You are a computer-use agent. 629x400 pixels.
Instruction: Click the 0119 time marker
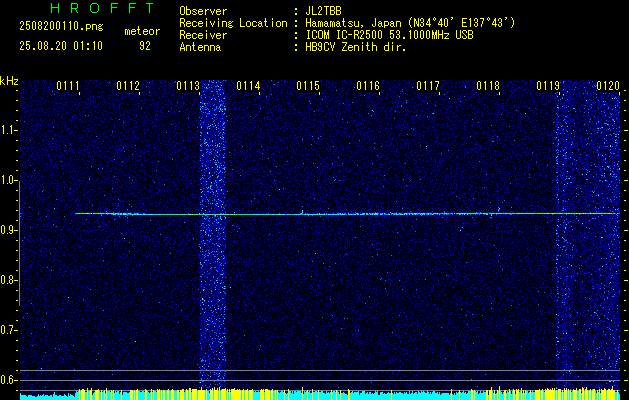tap(548, 85)
